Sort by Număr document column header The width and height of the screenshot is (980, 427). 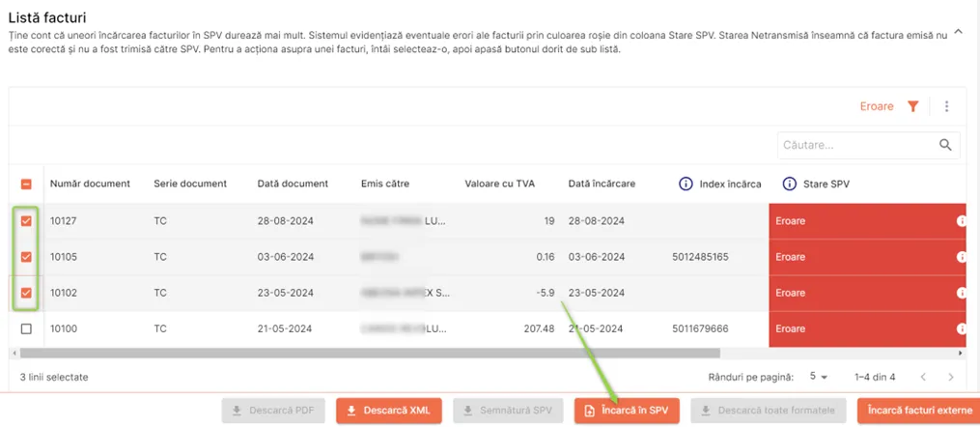(x=90, y=184)
